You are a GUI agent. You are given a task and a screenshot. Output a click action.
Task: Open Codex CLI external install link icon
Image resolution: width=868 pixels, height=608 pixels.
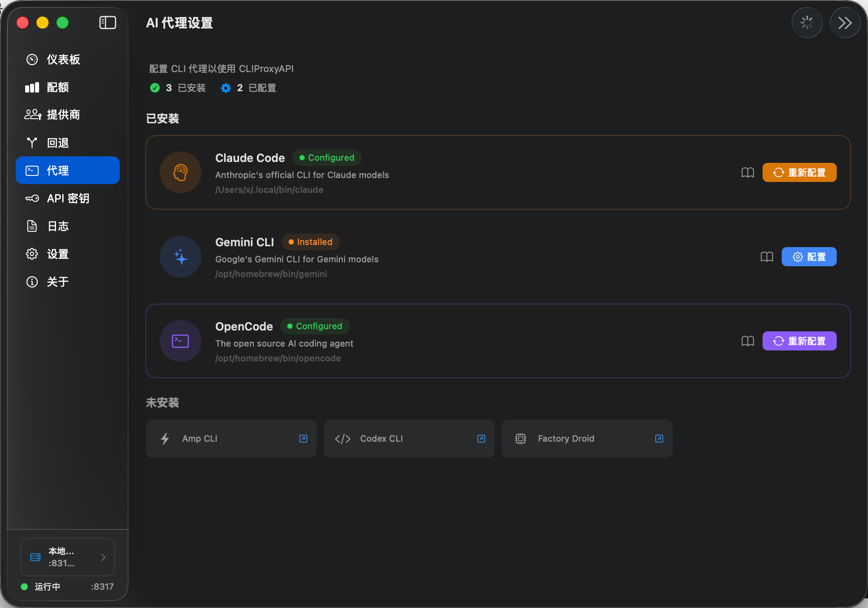(x=481, y=439)
